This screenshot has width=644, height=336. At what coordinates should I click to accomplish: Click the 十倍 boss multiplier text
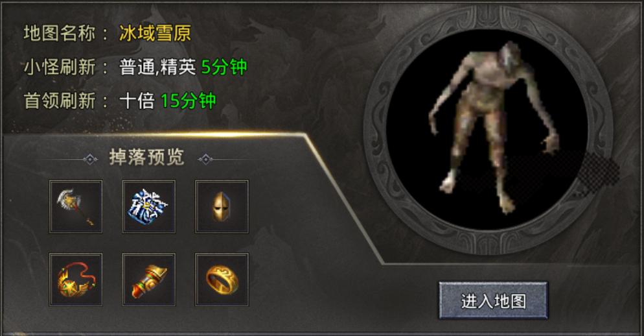(x=137, y=101)
